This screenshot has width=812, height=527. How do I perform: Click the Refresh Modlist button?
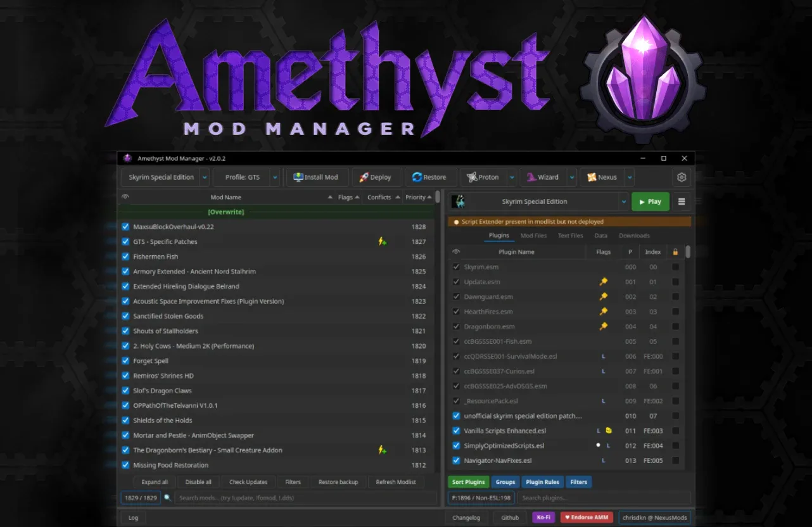[396, 482]
